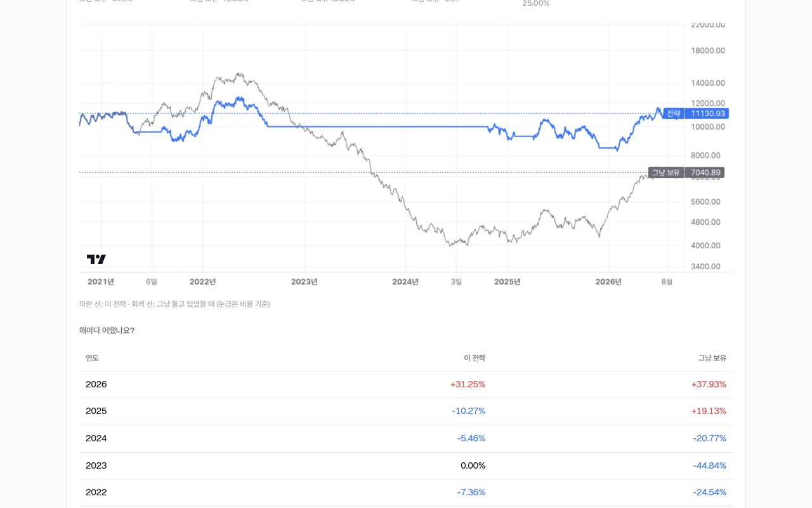Click the 2023년 time axis label
Viewport: 812px width, 508px height.
(x=304, y=282)
